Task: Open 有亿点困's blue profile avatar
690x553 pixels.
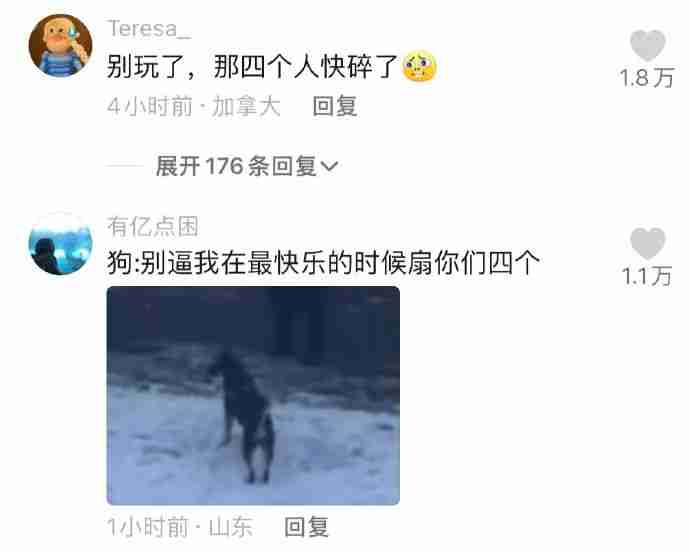Action: point(60,244)
